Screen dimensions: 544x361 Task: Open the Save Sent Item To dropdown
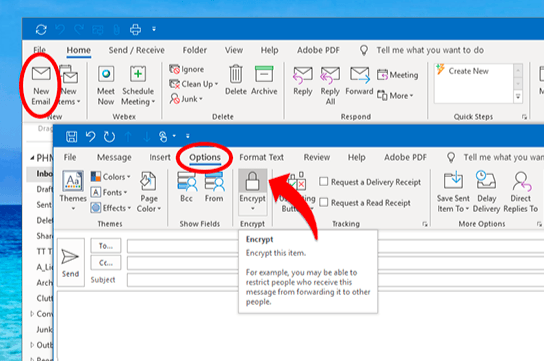tap(453, 192)
